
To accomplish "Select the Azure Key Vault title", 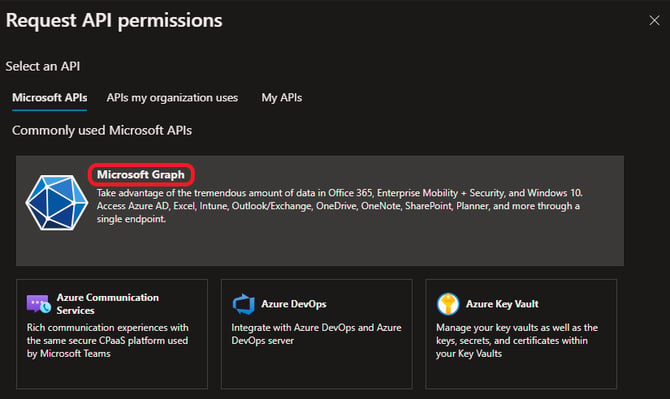I will (502, 304).
